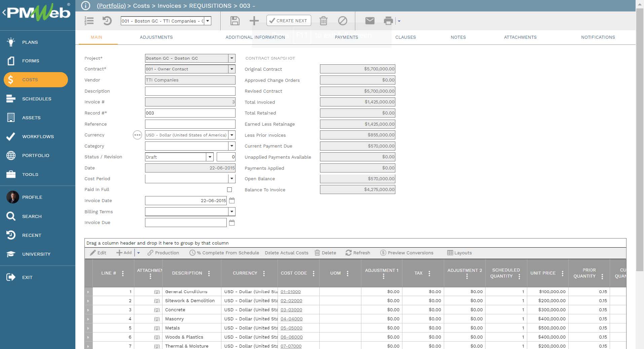Image resolution: width=644 pixels, height=349 pixels.
Task: Open Workflows checkmark in sidebar
Action: [11, 136]
